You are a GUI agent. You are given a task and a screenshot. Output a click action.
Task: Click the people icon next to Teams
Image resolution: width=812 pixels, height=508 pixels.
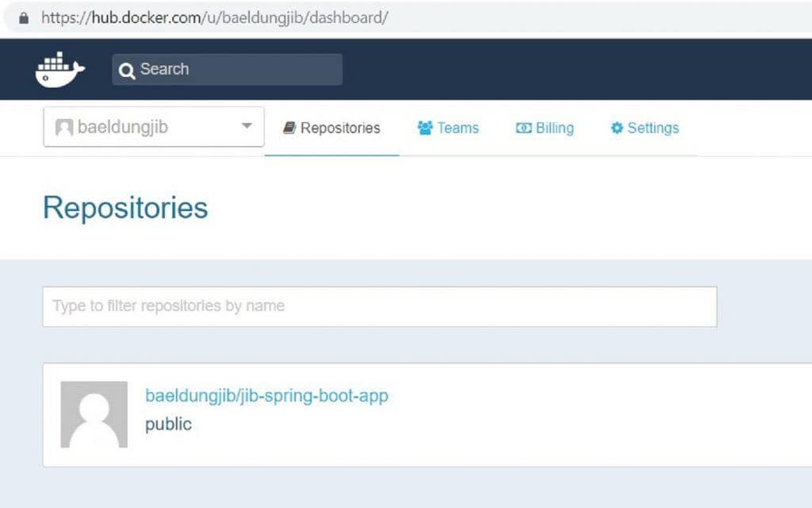tap(425, 128)
